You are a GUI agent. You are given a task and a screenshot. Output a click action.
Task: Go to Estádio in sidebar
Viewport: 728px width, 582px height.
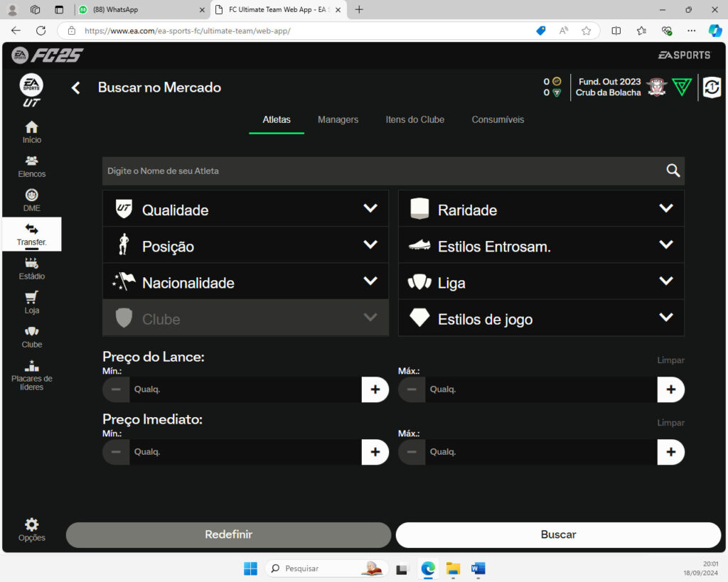(x=31, y=268)
